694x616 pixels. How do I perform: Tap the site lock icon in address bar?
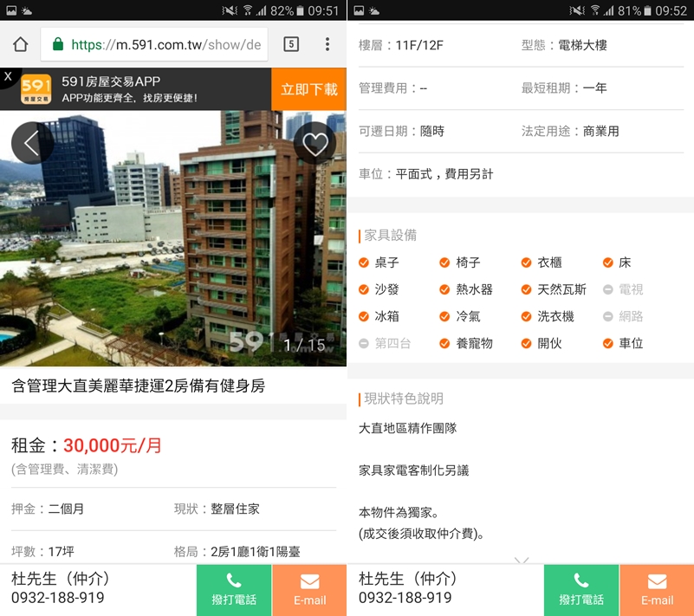[58, 45]
